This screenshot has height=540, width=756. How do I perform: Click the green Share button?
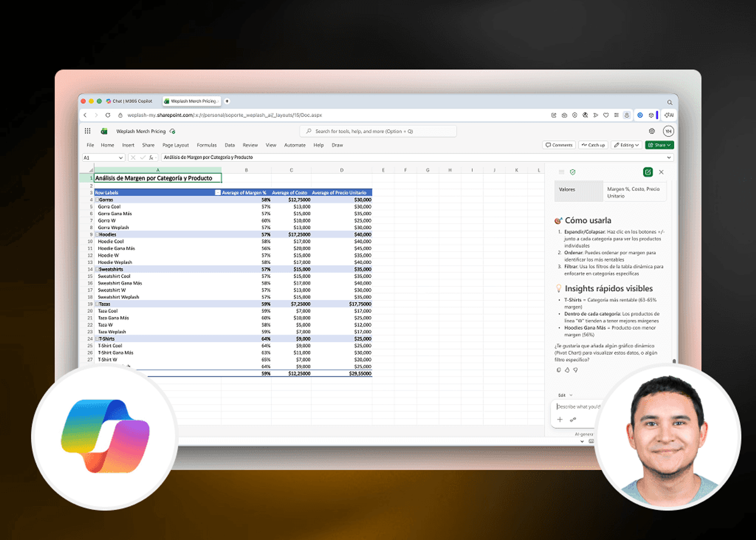(659, 145)
